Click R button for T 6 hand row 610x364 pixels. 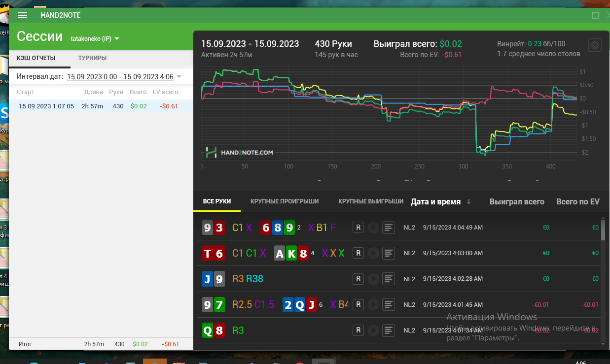tap(359, 253)
